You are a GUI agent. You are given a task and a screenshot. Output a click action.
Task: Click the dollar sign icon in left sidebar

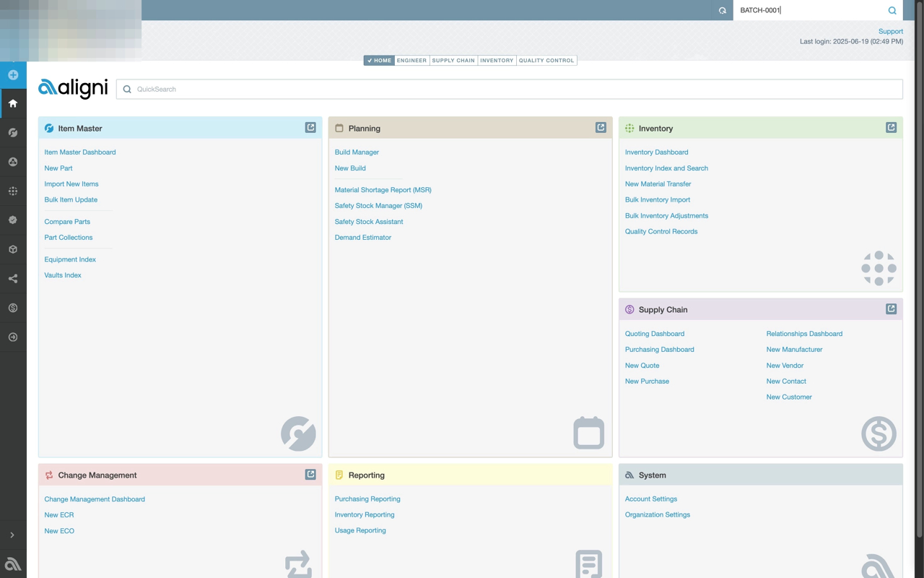pos(13,308)
